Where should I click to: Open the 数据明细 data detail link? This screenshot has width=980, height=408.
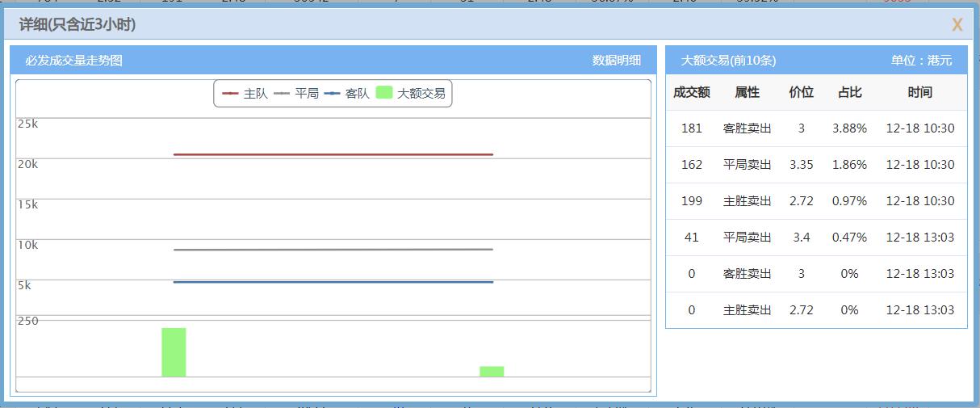[x=617, y=61]
